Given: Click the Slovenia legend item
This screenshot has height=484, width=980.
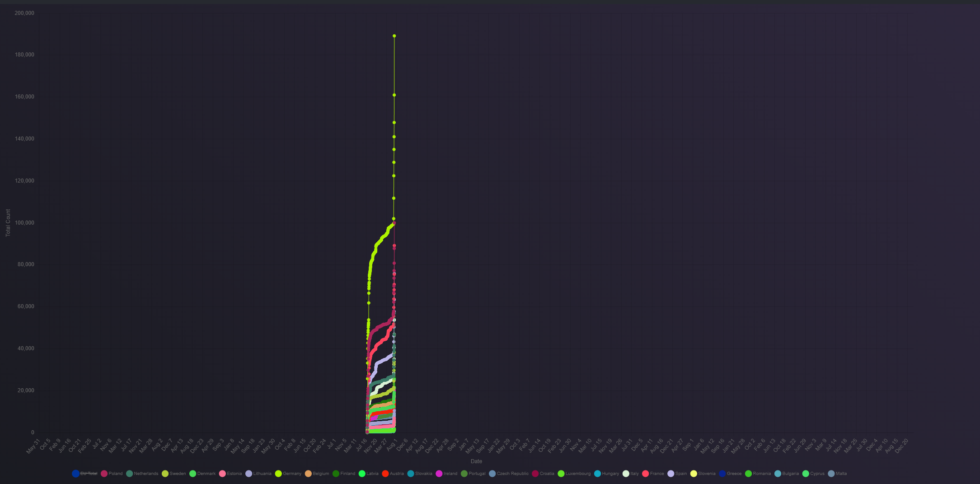Looking at the screenshot, I should 703,474.
